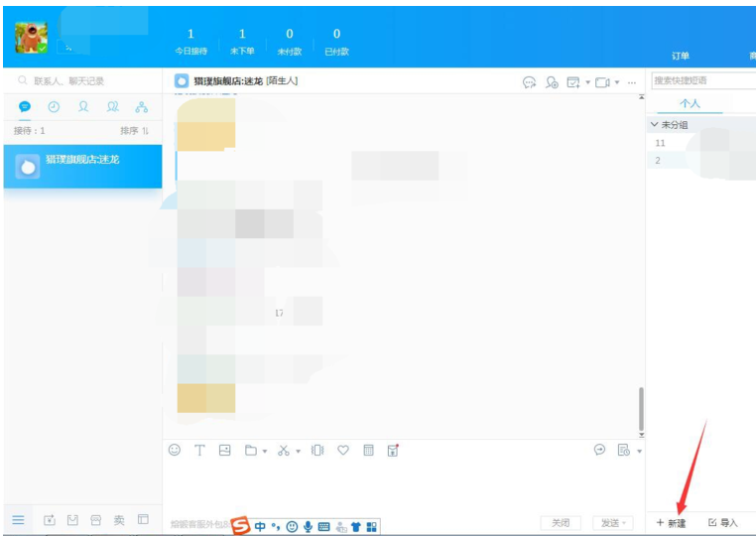
Task: Click the transfer chat bubble icon in header
Action: (x=530, y=82)
